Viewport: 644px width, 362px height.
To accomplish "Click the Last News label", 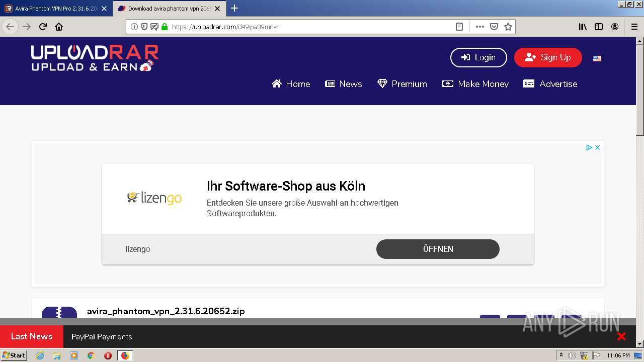I will pos(32,336).
